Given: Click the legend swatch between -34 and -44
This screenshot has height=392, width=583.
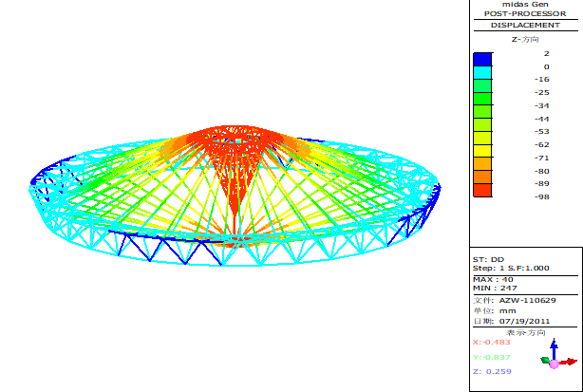Looking at the screenshot, I should pyautogui.click(x=482, y=111).
